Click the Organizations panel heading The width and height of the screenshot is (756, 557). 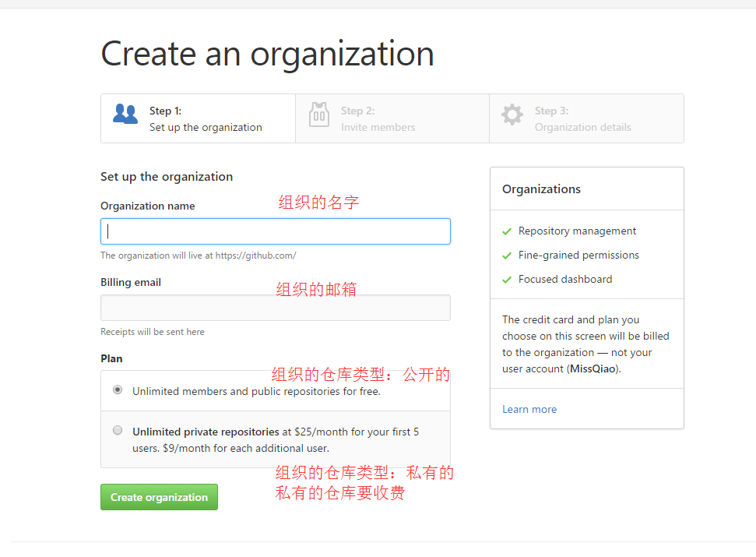(x=541, y=189)
